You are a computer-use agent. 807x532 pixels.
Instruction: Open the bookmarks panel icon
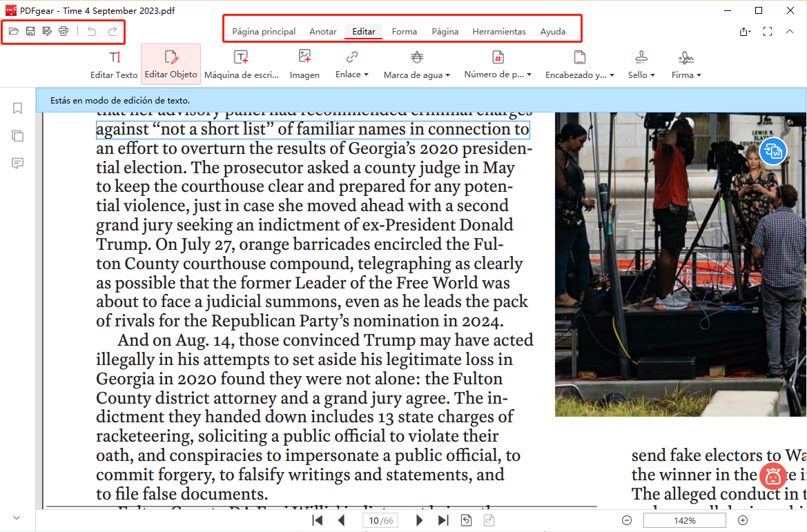17,108
